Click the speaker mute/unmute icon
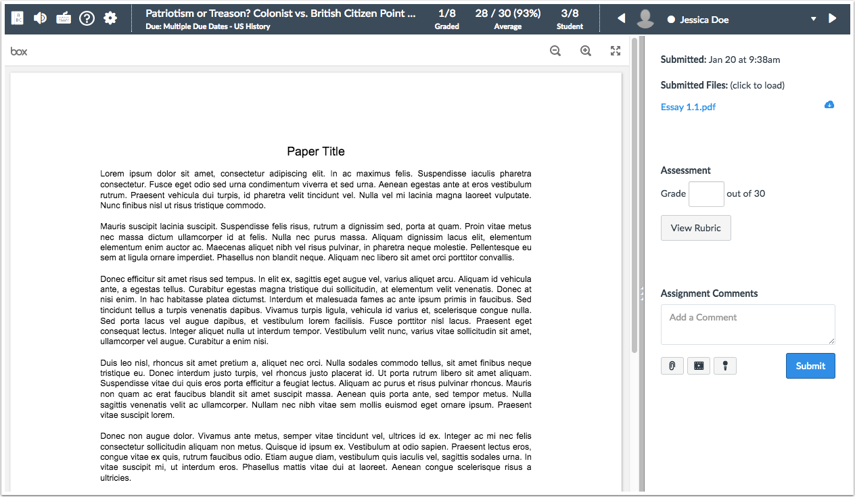855x497 pixels. (x=40, y=18)
